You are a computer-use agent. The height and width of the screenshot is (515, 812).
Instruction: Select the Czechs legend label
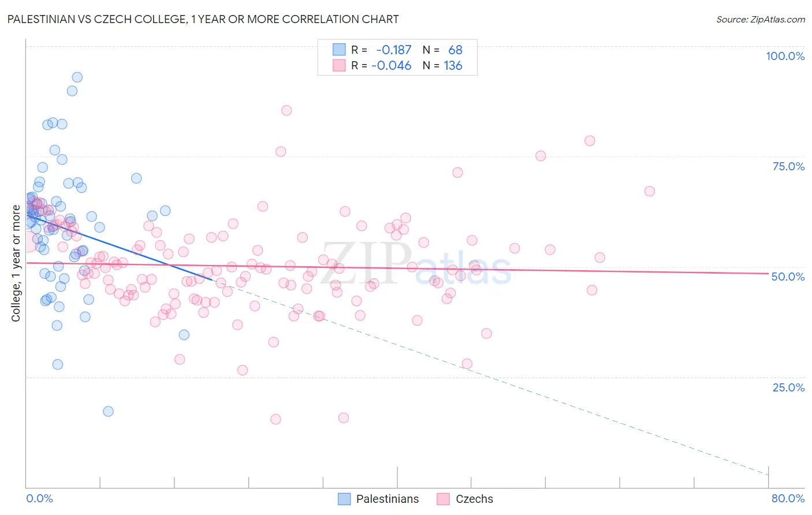pyautogui.click(x=475, y=499)
